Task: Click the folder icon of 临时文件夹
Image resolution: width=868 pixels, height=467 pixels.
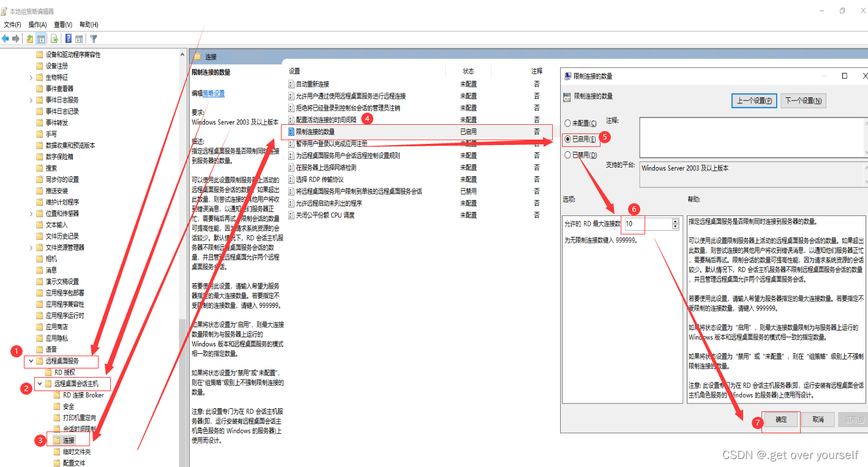Action: point(58,452)
